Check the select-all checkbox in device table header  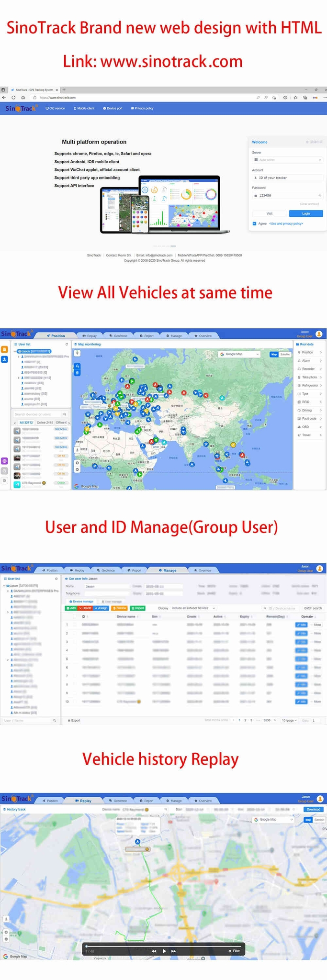click(75, 616)
